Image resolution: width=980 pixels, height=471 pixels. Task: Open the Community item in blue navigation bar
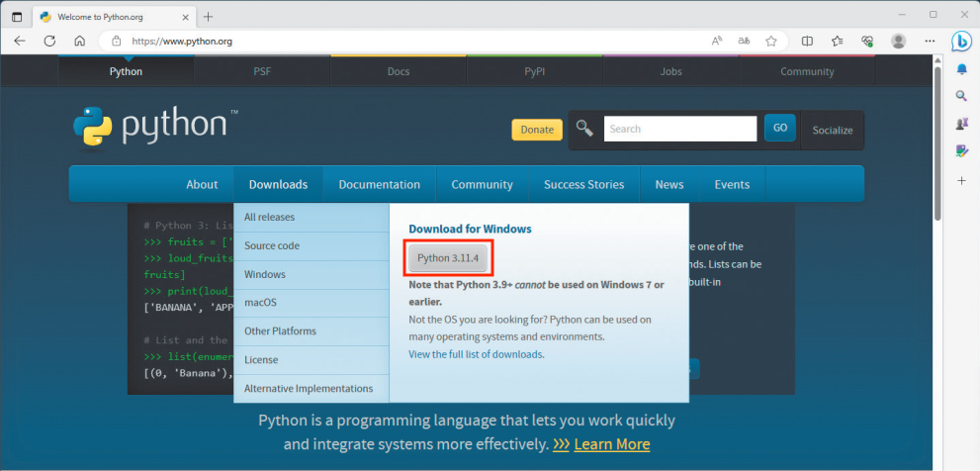point(482,184)
